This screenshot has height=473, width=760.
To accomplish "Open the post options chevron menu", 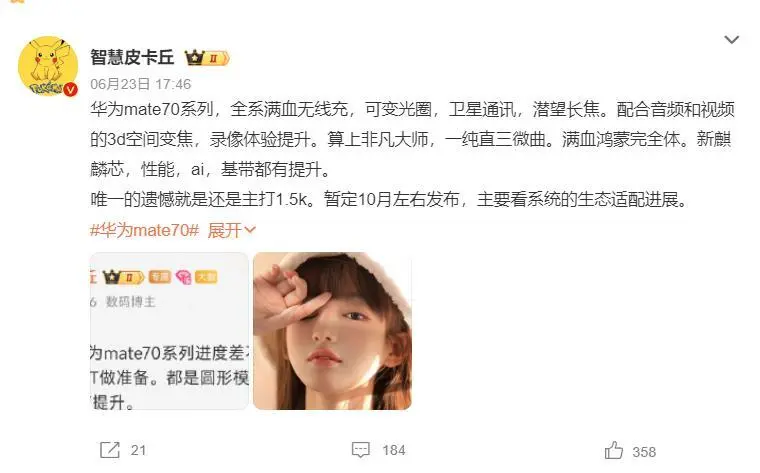I will pyautogui.click(x=731, y=39).
